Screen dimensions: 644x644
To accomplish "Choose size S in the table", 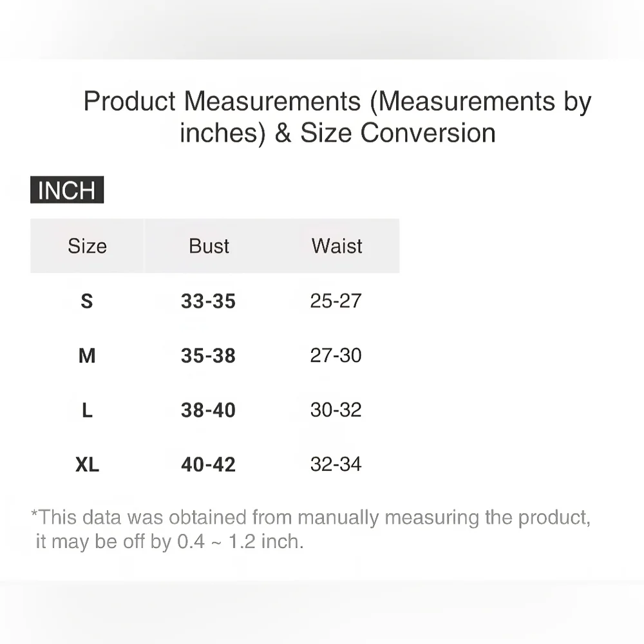I will [x=87, y=301].
